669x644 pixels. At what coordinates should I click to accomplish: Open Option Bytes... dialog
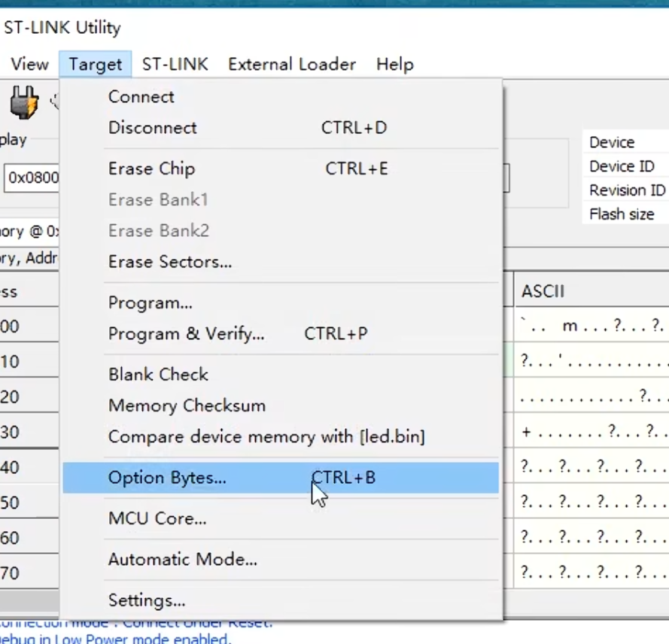(280, 478)
